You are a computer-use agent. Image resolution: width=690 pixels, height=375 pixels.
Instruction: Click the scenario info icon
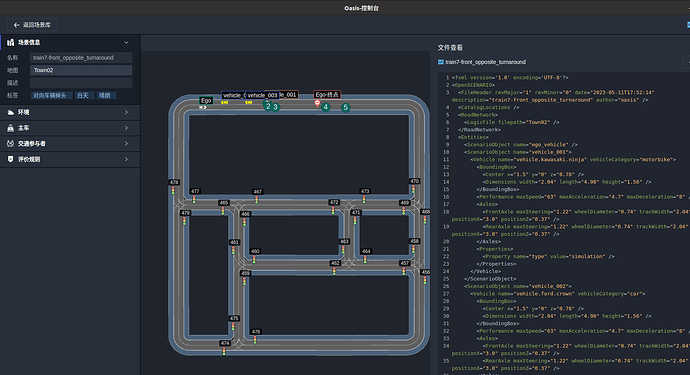[x=11, y=43]
